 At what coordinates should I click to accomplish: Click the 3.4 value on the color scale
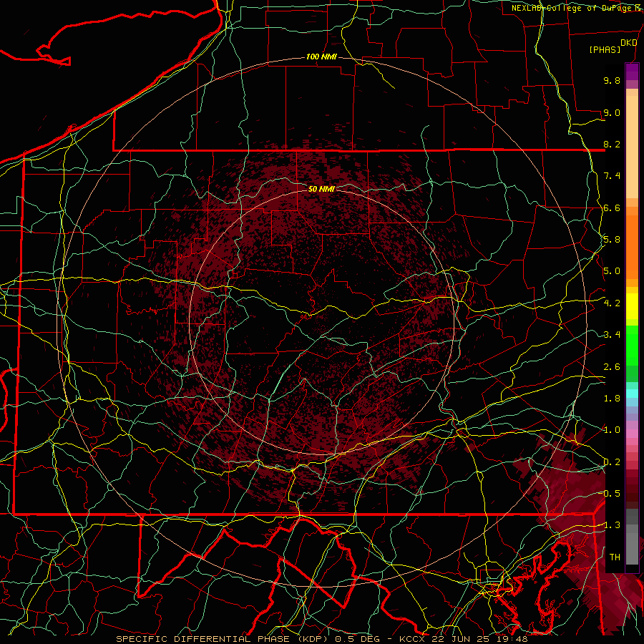tap(612, 335)
